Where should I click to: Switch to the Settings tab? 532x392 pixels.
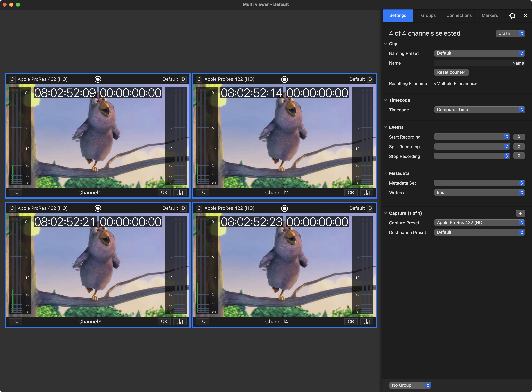tap(398, 16)
